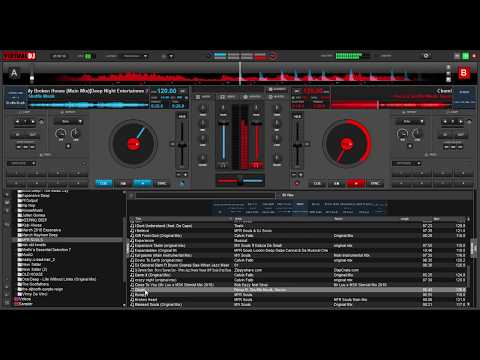Click the Deck A SYNC button

click(162, 183)
